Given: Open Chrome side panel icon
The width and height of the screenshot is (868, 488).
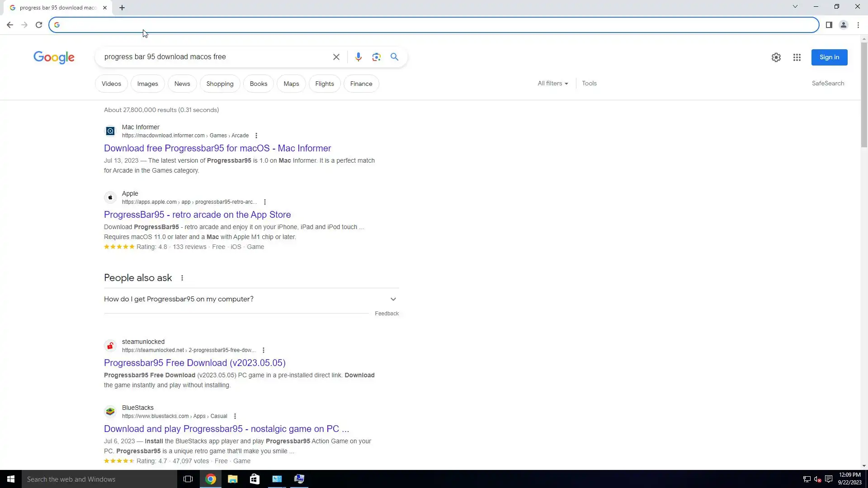Looking at the screenshot, I should pos(829,25).
